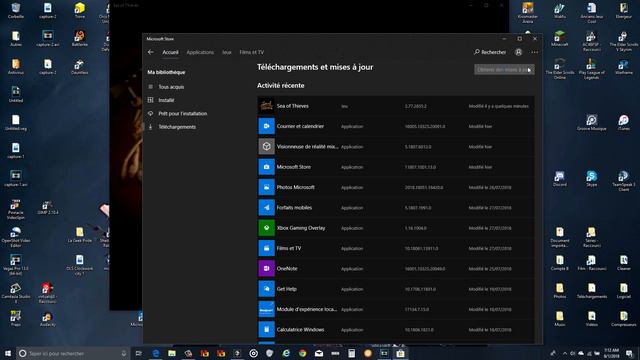Click the Films et TV row icon

(267, 248)
